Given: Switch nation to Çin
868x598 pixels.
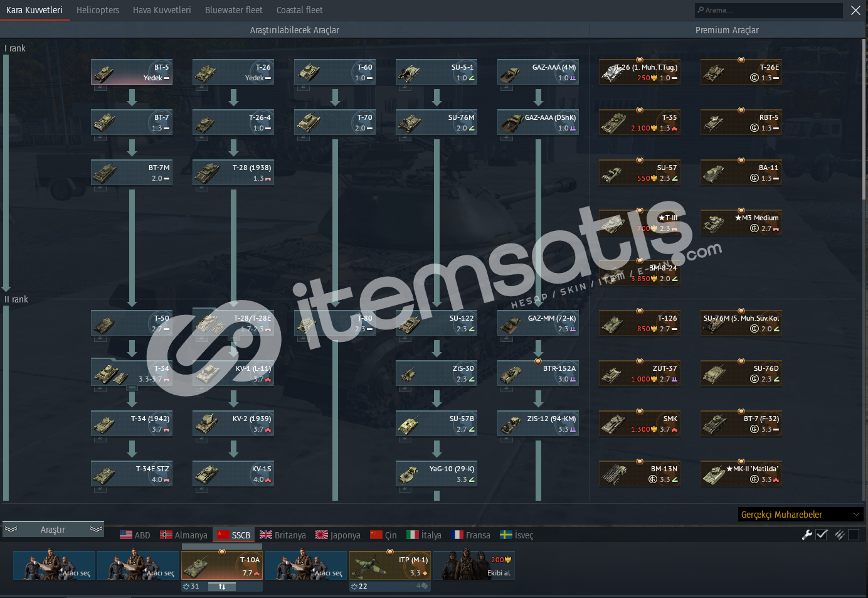Looking at the screenshot, I should pyautogui.click(x=383, y=535).
